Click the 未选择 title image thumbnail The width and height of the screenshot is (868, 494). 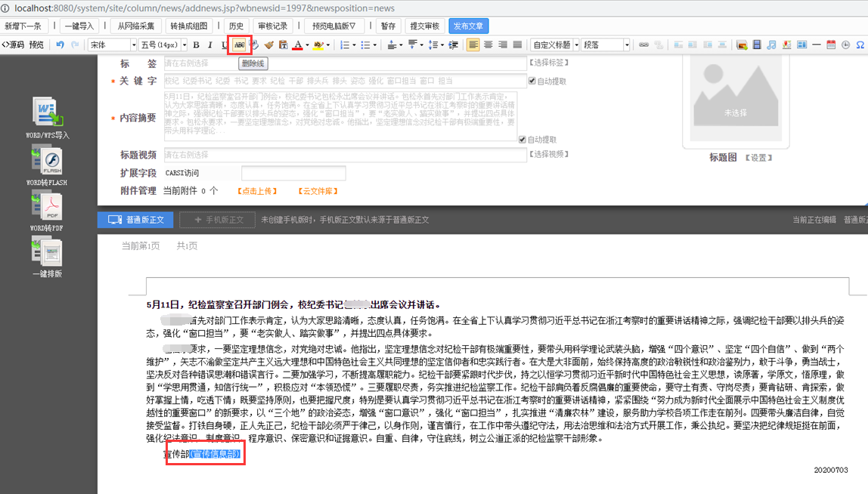tap(736, 97)
